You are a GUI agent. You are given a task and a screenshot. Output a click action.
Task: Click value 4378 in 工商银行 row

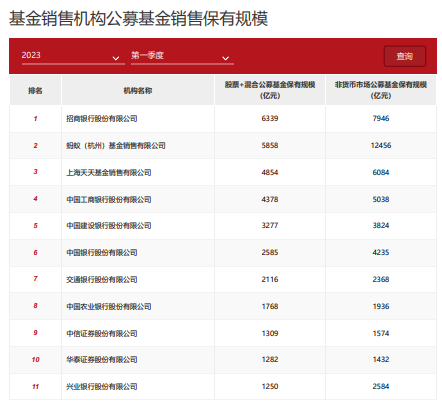(270, 199)
